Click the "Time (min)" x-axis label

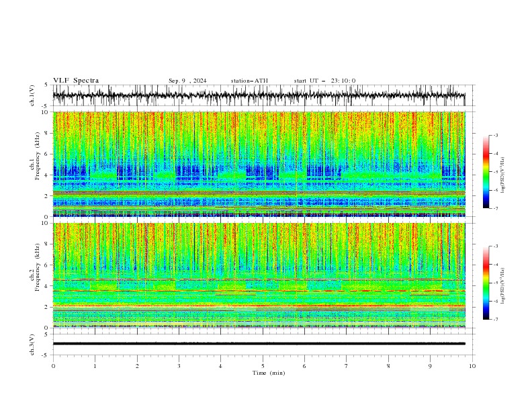[269, 373]
